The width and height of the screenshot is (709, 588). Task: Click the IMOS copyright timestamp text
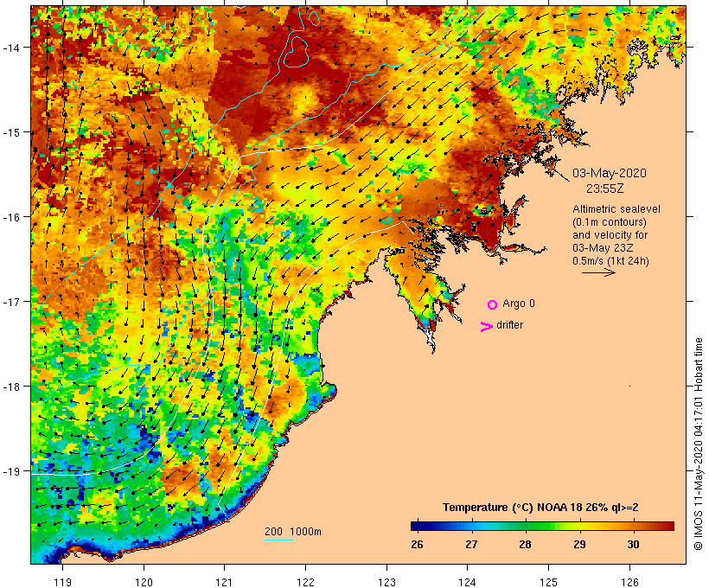pyautogui.click(x=699, y=444)
